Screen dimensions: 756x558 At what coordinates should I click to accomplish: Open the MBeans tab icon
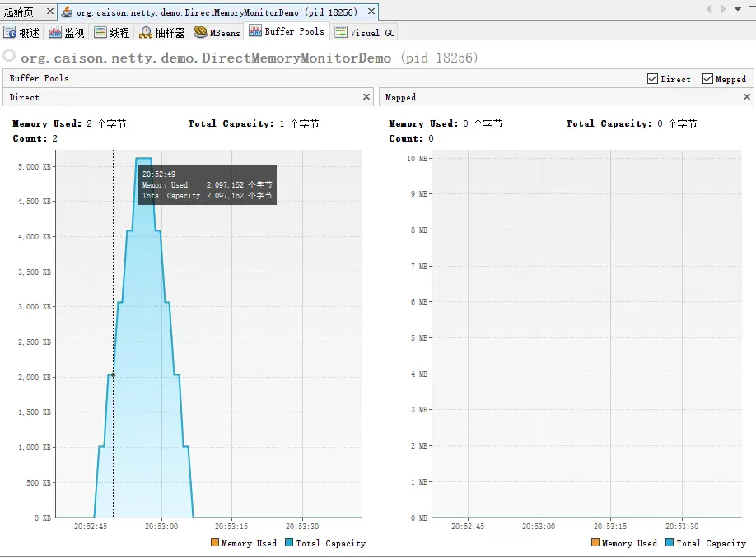click(201, 32)
